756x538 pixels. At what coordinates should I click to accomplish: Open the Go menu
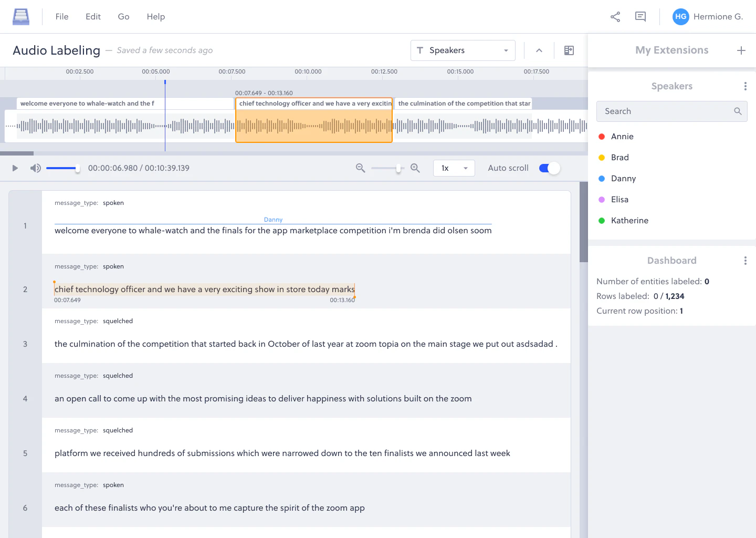(x=123, y=17)
